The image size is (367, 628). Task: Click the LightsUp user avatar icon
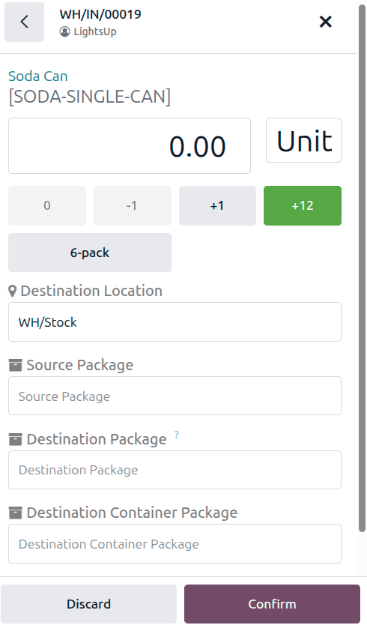[x=65, y=32]
